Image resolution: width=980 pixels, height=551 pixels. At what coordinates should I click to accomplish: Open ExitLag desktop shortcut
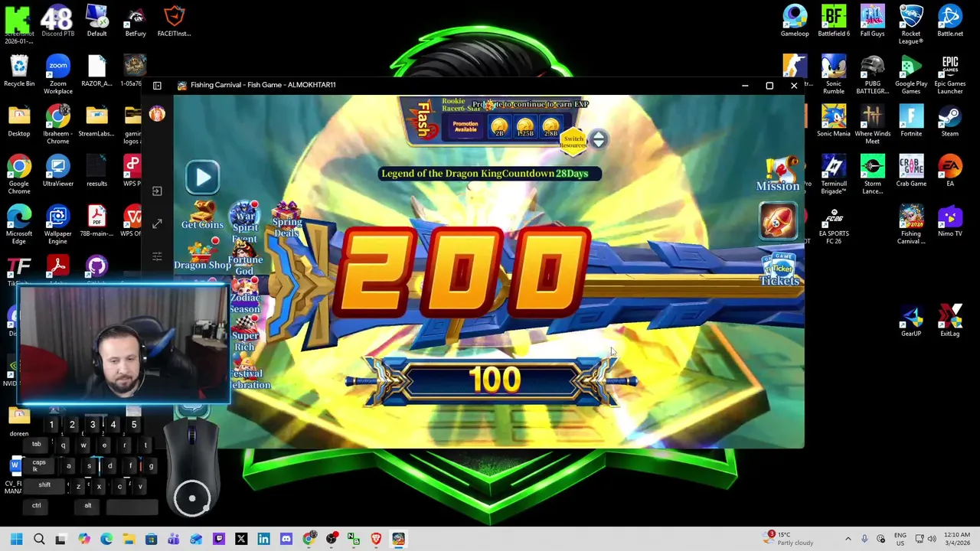(950, 321)
